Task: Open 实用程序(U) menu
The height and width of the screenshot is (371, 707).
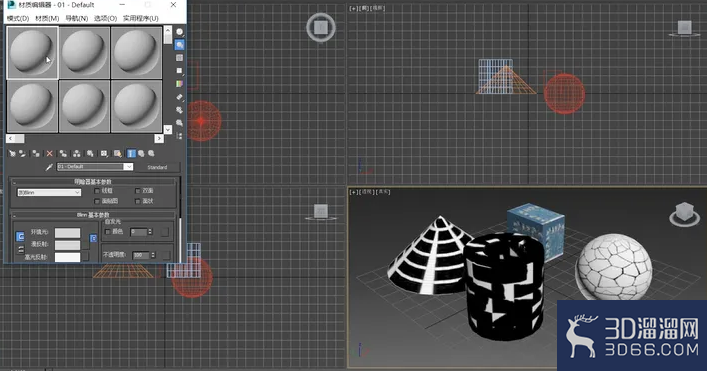Action: pyautogui.click(x=141, y=18)
